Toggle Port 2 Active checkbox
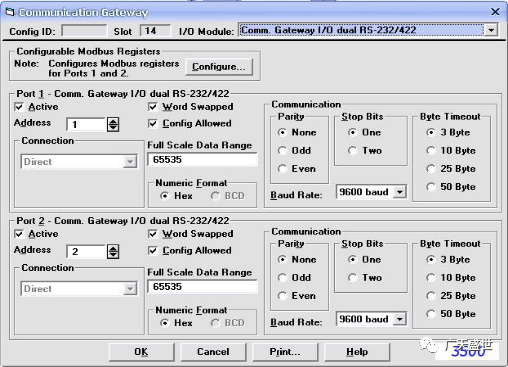Screen dimensions: 508x367 pyautogui.click(x=19, y=234)
